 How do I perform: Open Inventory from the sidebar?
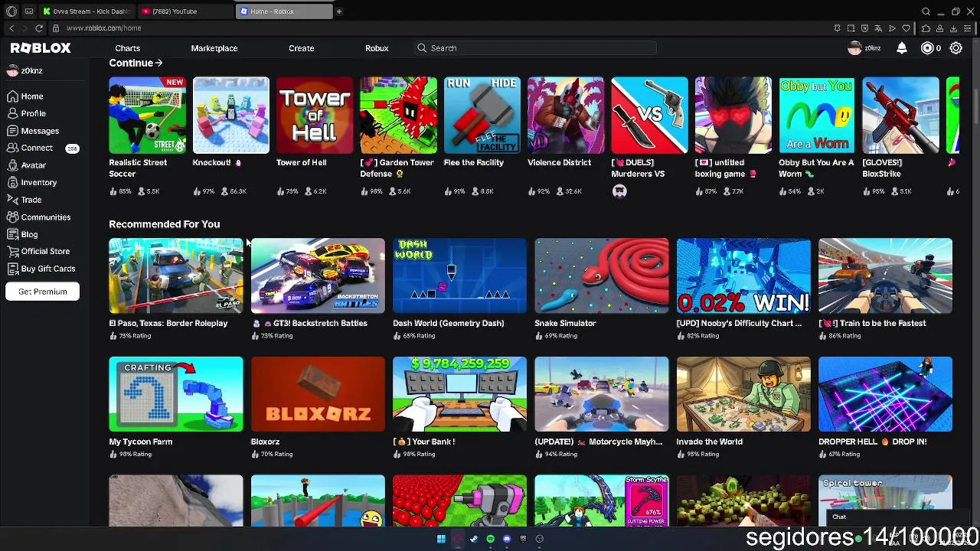32,183
